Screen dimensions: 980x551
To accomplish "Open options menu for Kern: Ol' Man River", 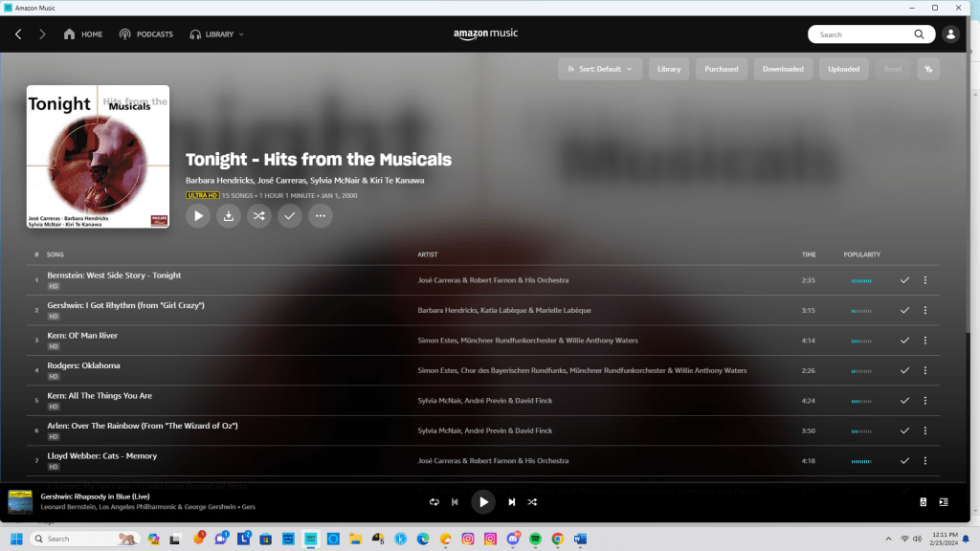I will click(924, 341).
